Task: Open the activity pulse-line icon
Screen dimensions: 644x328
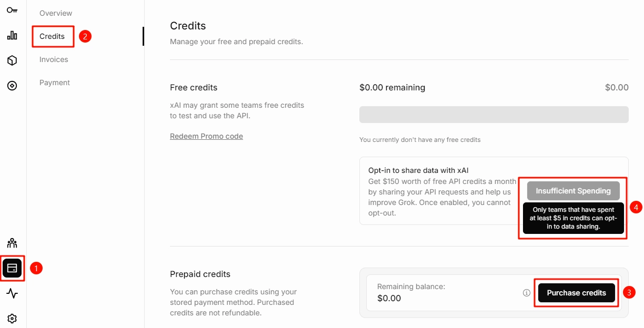Action: tap(12, 293)
